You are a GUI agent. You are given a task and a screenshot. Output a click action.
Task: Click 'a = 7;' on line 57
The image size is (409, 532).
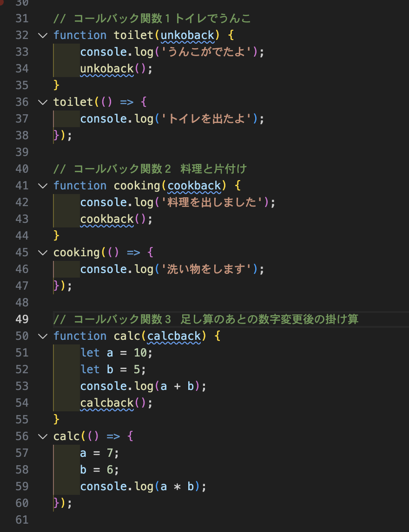tap(99, 453)
